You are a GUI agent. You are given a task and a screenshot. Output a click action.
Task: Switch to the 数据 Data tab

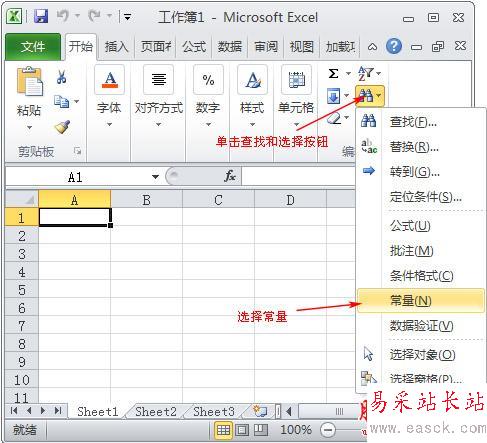230,47
